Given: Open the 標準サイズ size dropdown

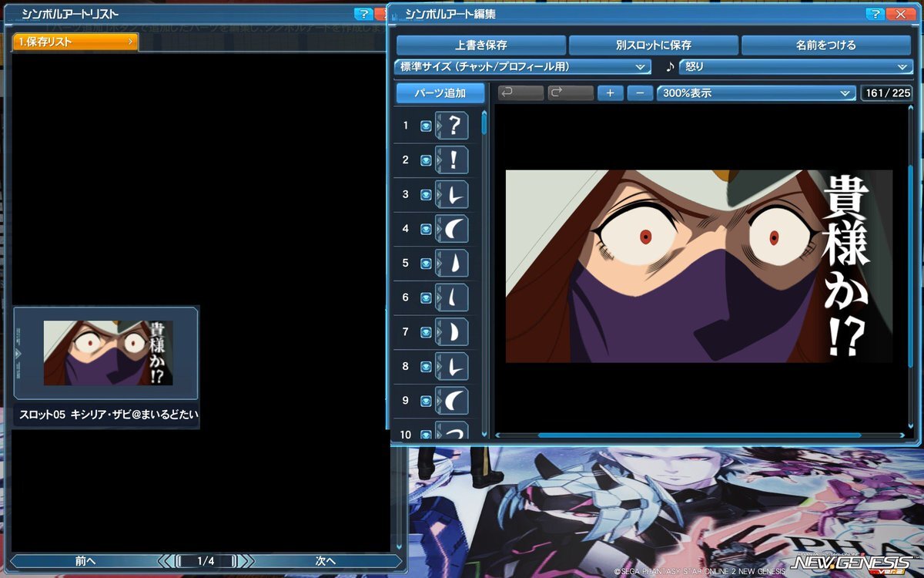Looking at the screenshot, I should click(x=523, y=67).
